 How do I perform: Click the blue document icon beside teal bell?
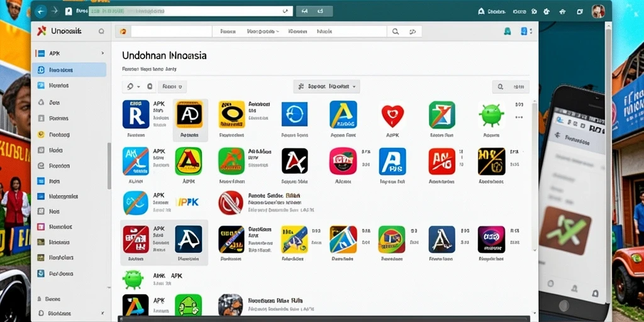click(524, 31)
